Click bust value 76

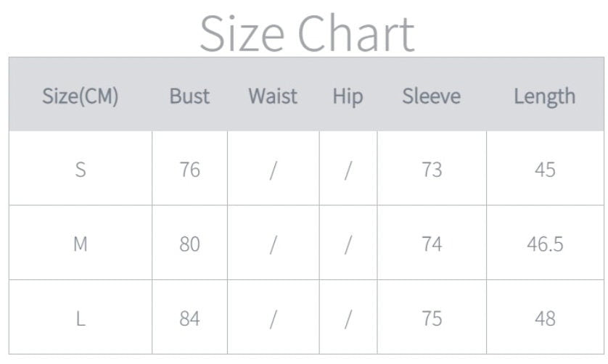[x=189, y=170]
